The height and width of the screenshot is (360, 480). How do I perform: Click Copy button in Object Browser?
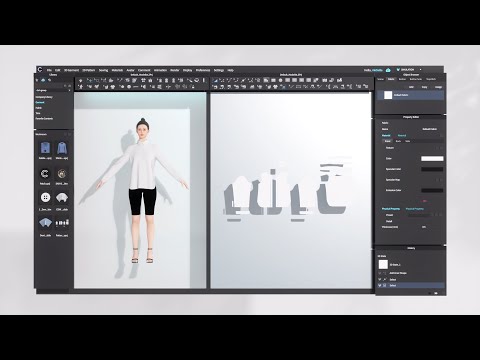click(x=424, y=87)
